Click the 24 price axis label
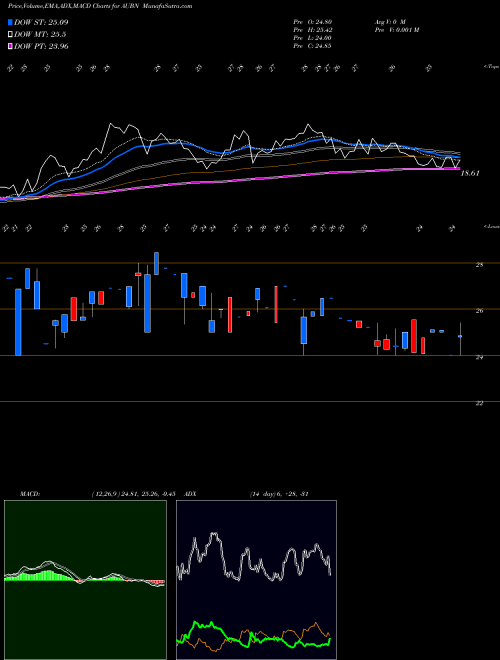The image size is (500, 660). pyautogui.click(x=479, y=357)
